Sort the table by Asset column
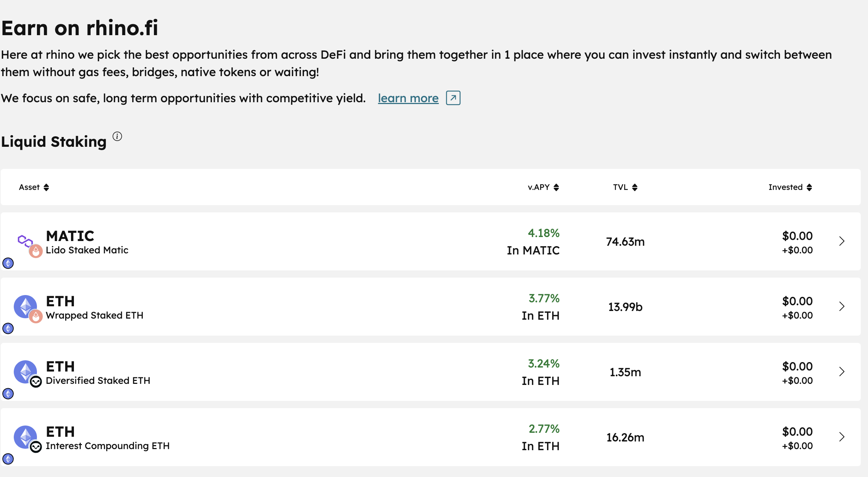The width and height of the screenshot is (868, 477). (x=34, y=187)
